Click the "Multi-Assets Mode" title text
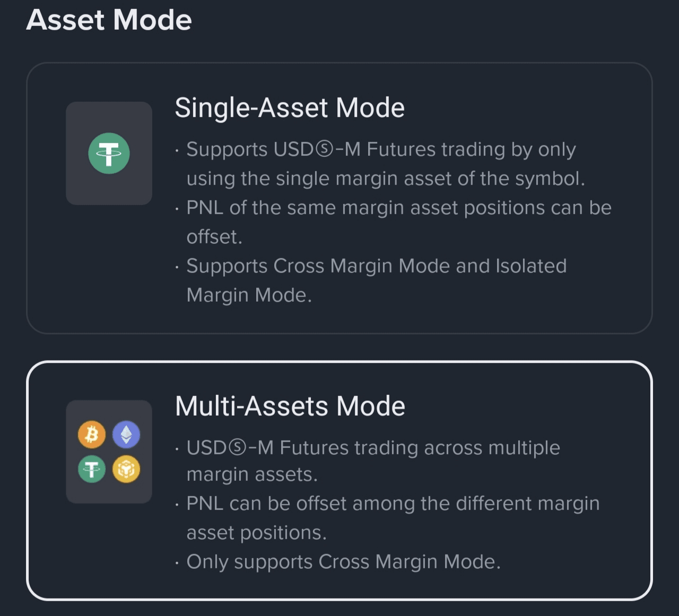Screen dimensions: 679x616 coord(290,407)
